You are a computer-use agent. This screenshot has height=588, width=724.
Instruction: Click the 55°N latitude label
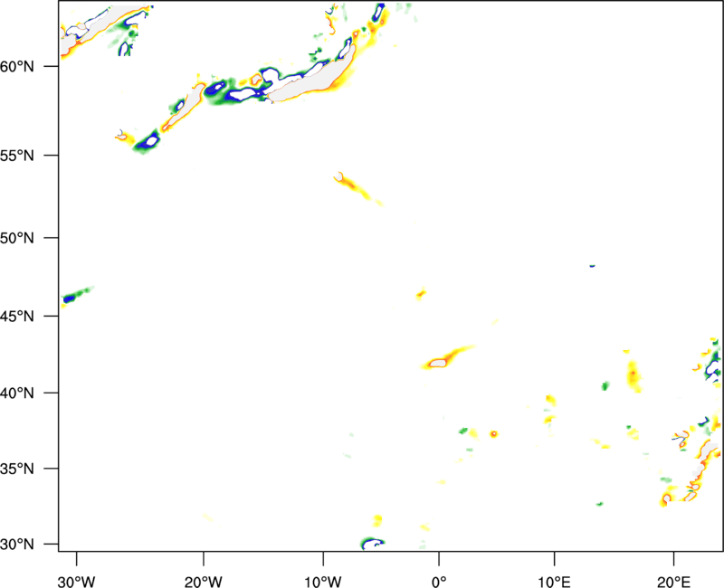(17, 156)
